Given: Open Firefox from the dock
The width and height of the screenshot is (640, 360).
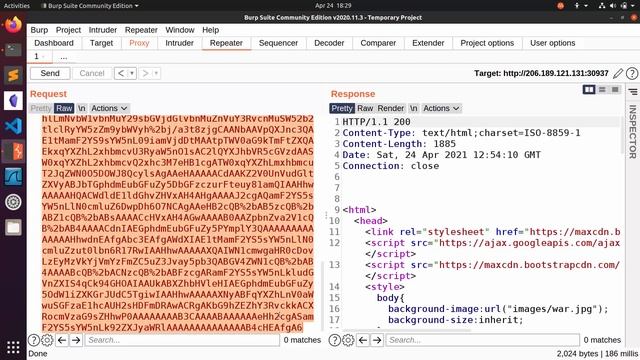Looking at the screenshot, I should coord(13,24).
